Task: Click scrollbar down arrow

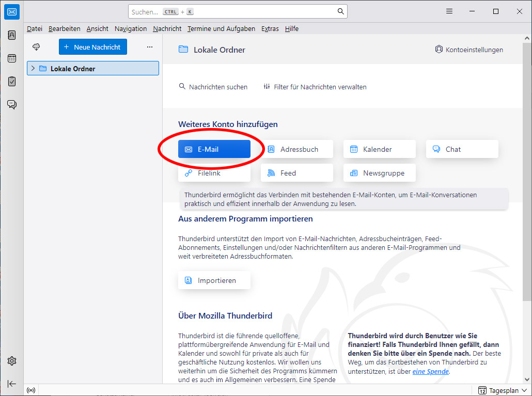Action: tap(527, 379)
